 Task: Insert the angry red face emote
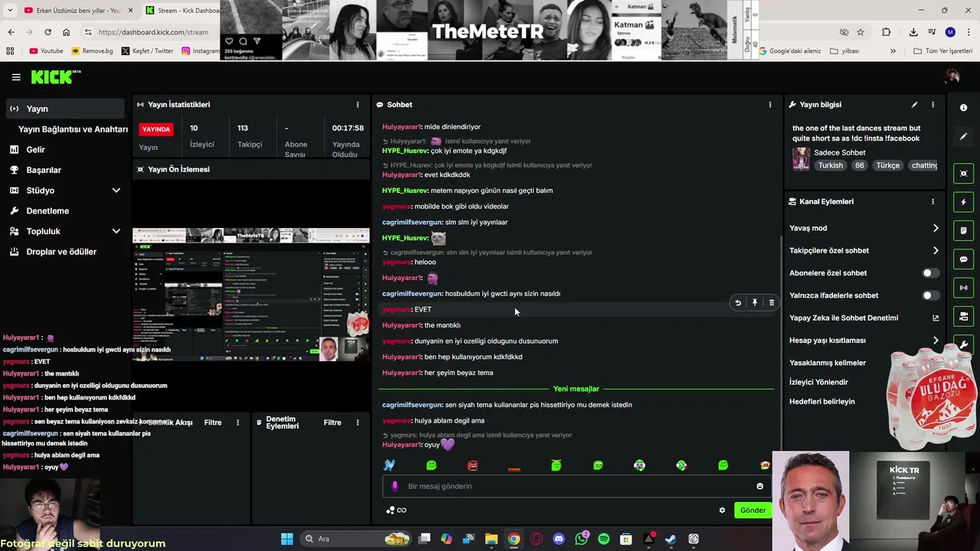coord(473,465)
